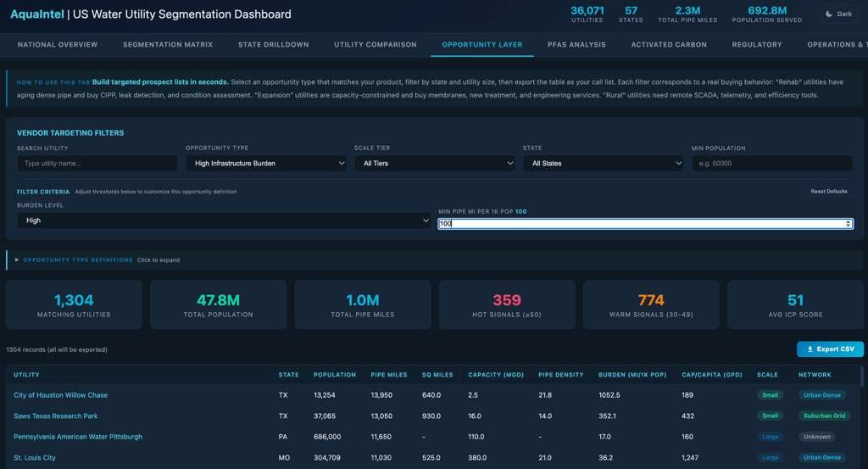Click population value 686,000
868x469 pixels.
[x=327, y=437]
